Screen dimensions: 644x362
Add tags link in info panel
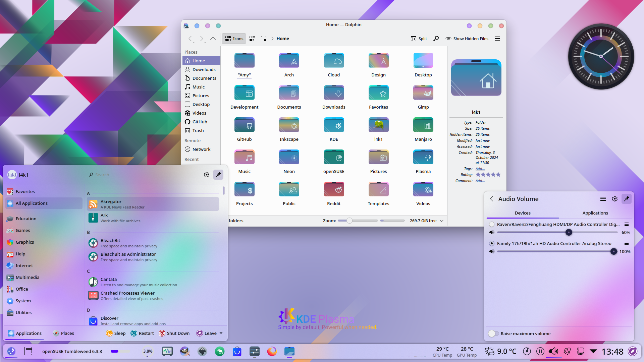coord(480,169)
